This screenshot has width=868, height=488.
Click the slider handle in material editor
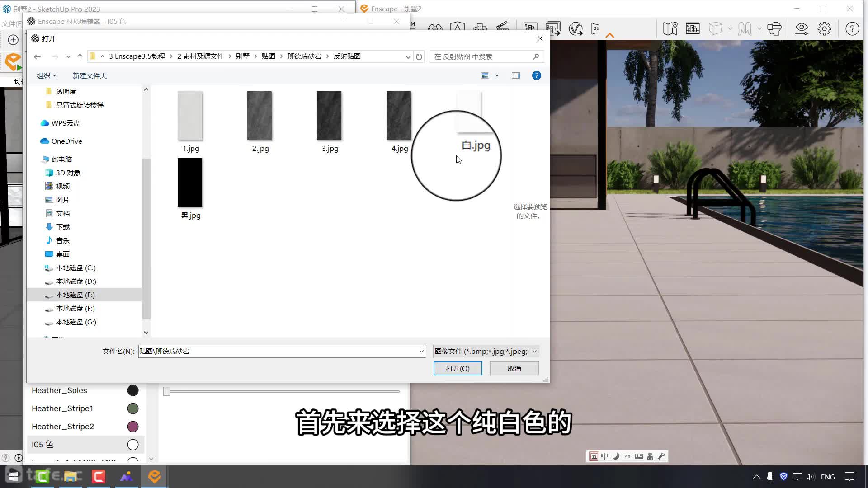(x=166, y=391)
